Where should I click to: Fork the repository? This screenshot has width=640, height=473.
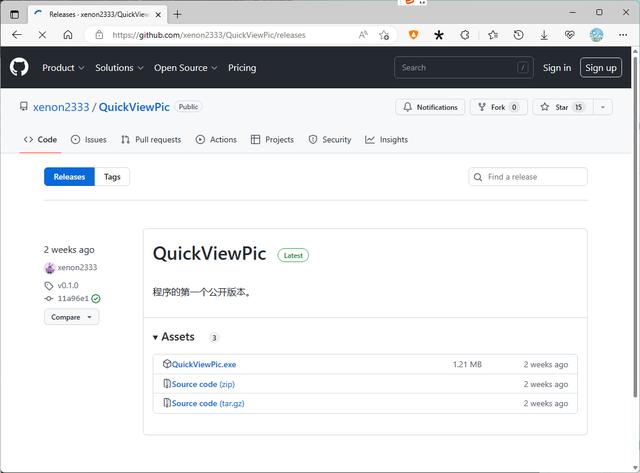[498, 107]
